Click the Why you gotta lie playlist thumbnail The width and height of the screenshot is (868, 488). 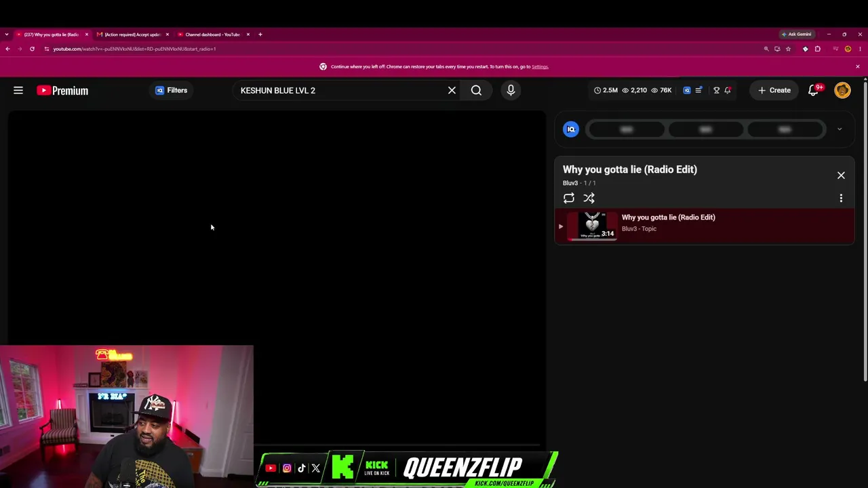coord(593,226)
